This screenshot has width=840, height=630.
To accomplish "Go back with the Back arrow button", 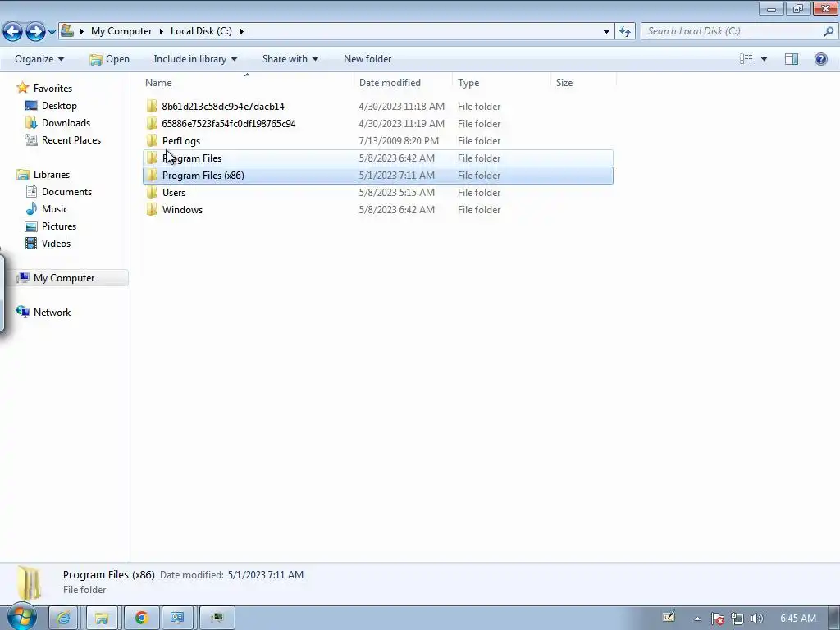I will pyautogui.click(x=13, y=32).
